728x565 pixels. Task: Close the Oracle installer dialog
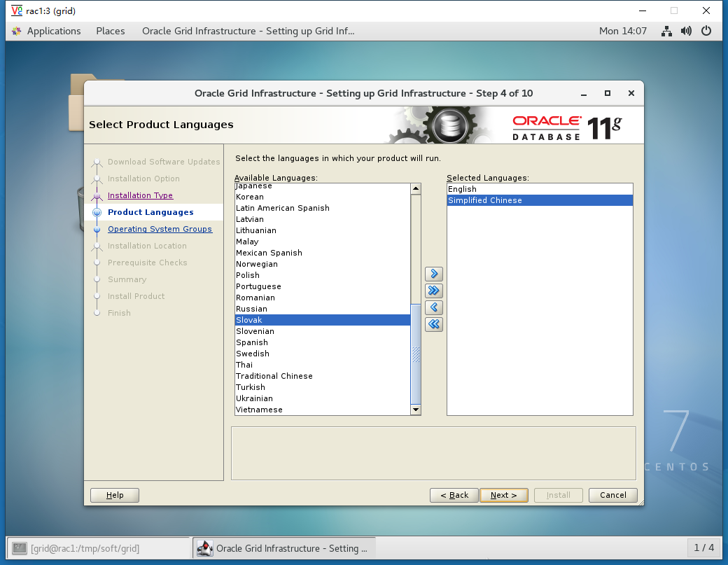click(x=631, y=93)
